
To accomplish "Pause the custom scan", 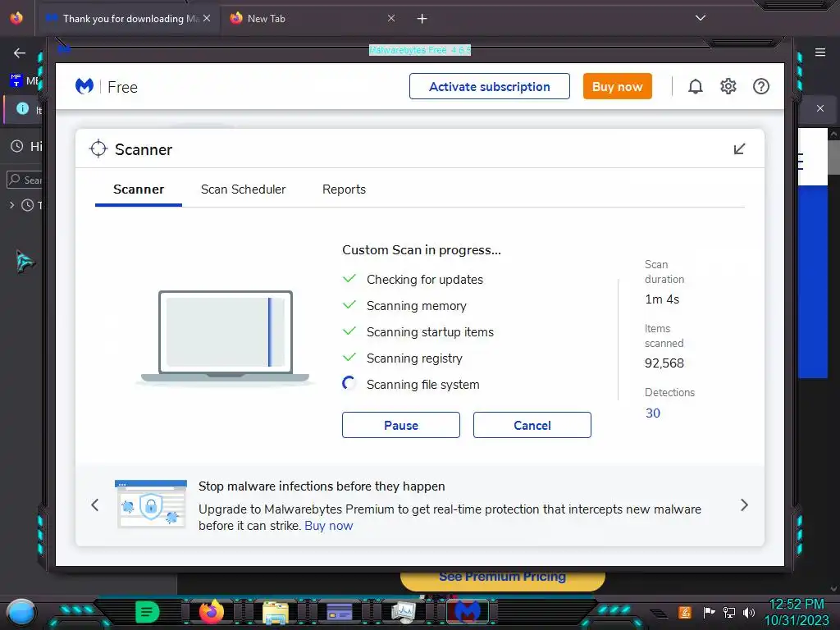I will (400, 426).
